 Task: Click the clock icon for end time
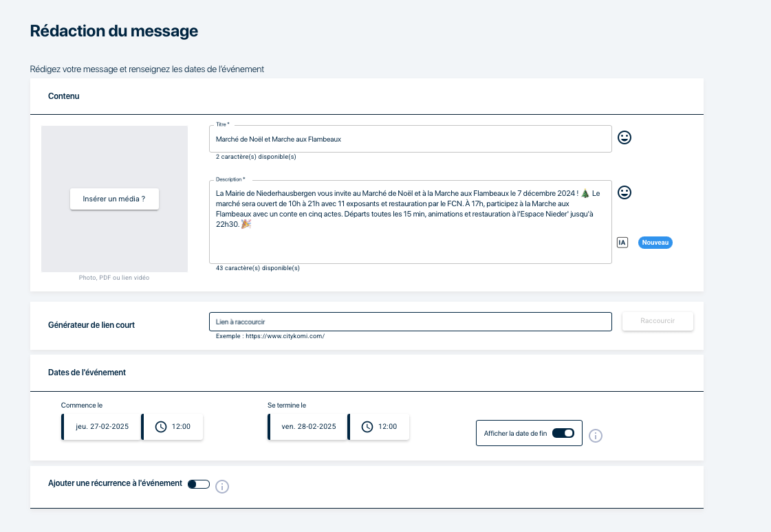[x=367, y=427]
